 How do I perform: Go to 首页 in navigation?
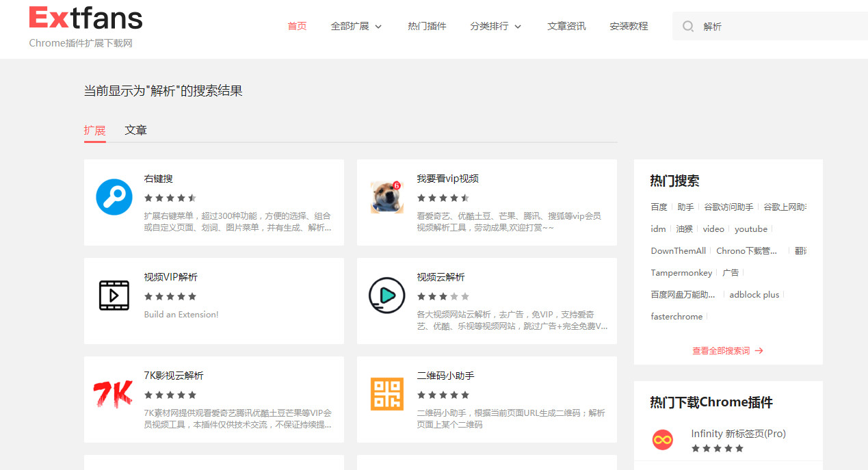click(297, 27)
